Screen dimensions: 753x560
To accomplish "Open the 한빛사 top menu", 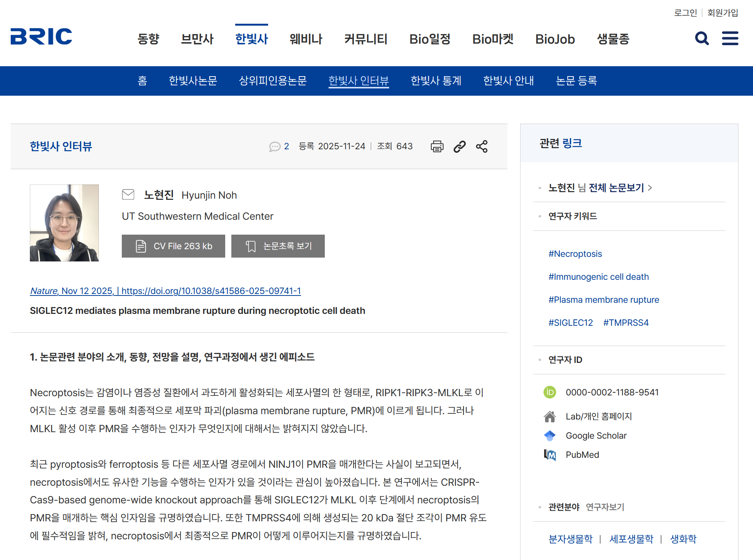I will coord(252,39).
